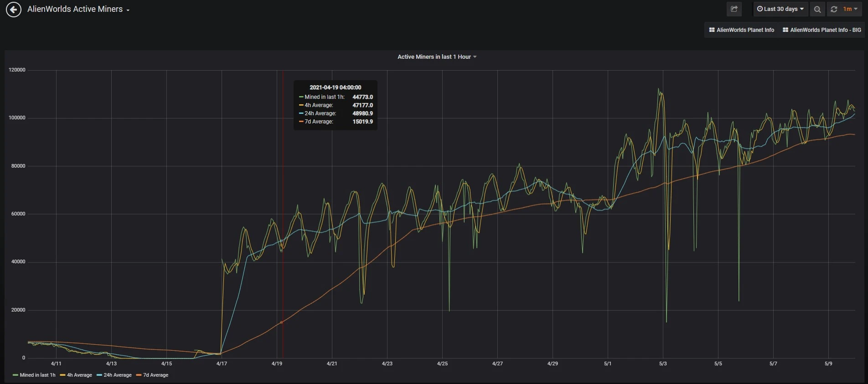Viewport: 868px width, 384px height.
Task: Open AlienWorlds Planet Info - BIG link
Action: click(x=822, y=30)
